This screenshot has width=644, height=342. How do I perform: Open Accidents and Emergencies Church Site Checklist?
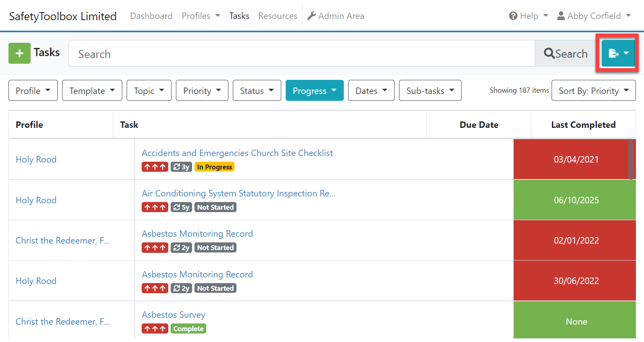pyautogui.click(x=237, y=153)
